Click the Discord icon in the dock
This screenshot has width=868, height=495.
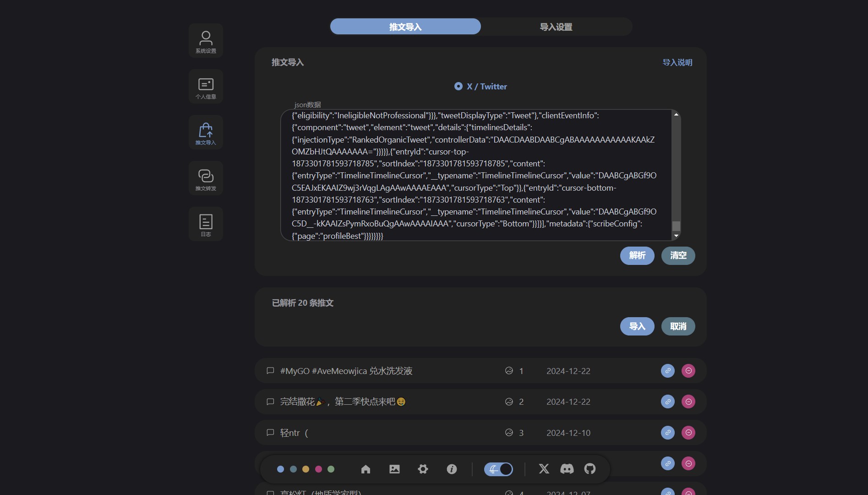click(567, 469)
